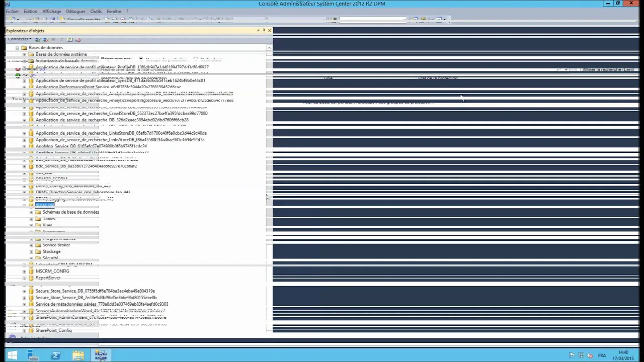Screen dimensions: 644x362
Task: Select the Bdc_Service_DB_8a33b012 database
Action: [x=86, y=166]
